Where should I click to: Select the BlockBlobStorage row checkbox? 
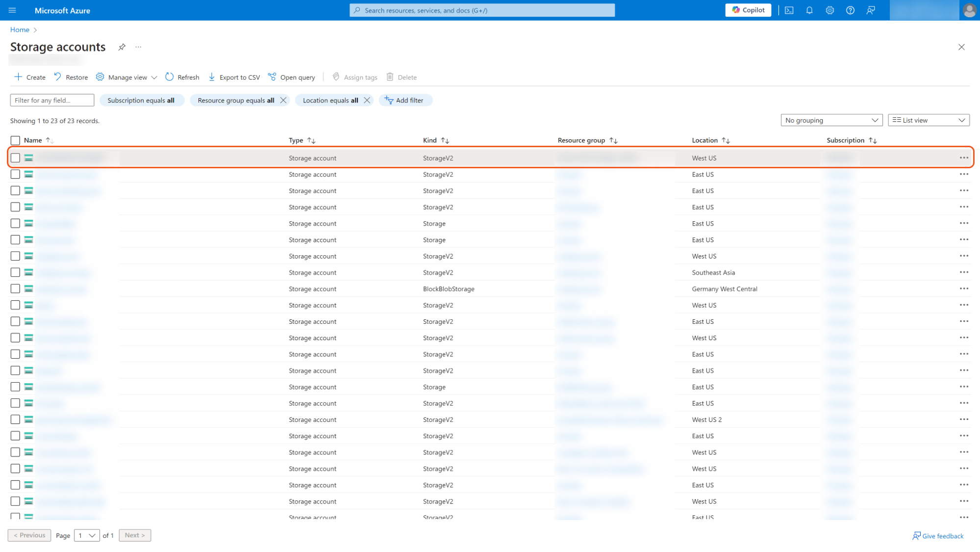pos(15,289)
